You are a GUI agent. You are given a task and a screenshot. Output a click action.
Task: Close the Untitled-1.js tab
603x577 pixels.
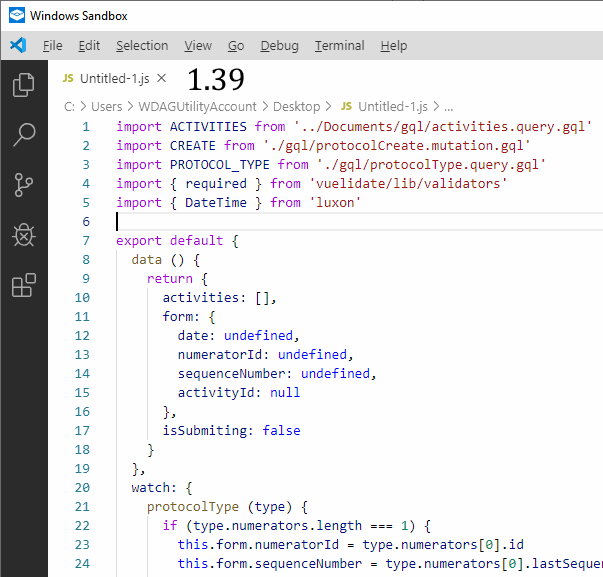[162, 78]
